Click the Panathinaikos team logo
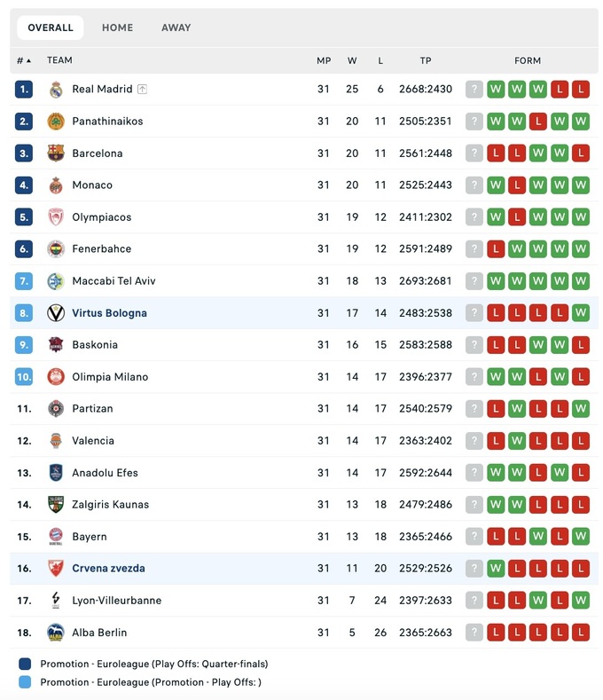Viewport: 603px width, 700px height. pyautogui.click(x=56, y=122)
